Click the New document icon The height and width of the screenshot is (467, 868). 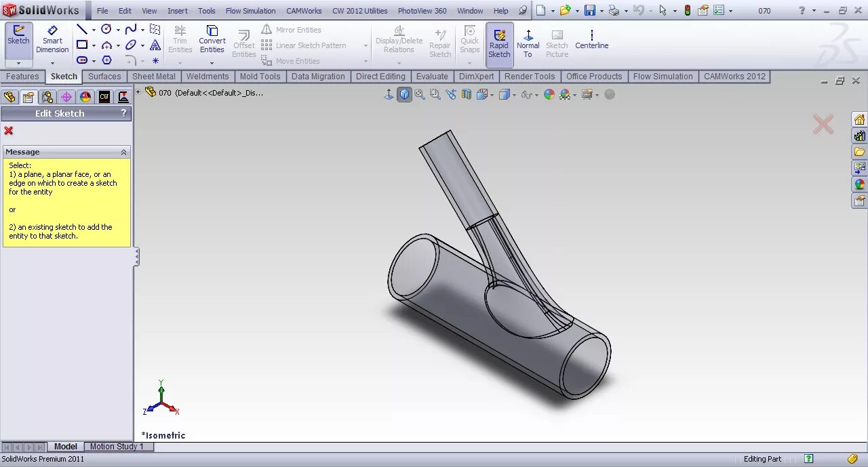pos(540,10)
